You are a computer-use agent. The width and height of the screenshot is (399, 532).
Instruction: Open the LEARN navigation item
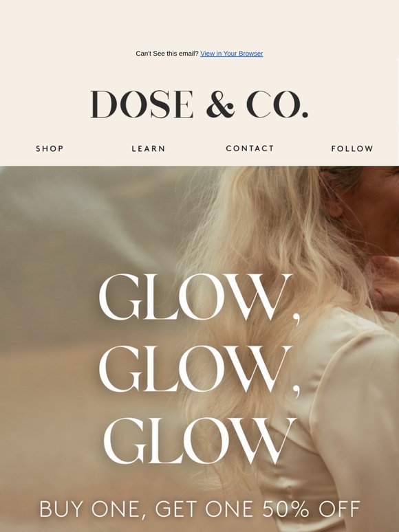[149, 148]
